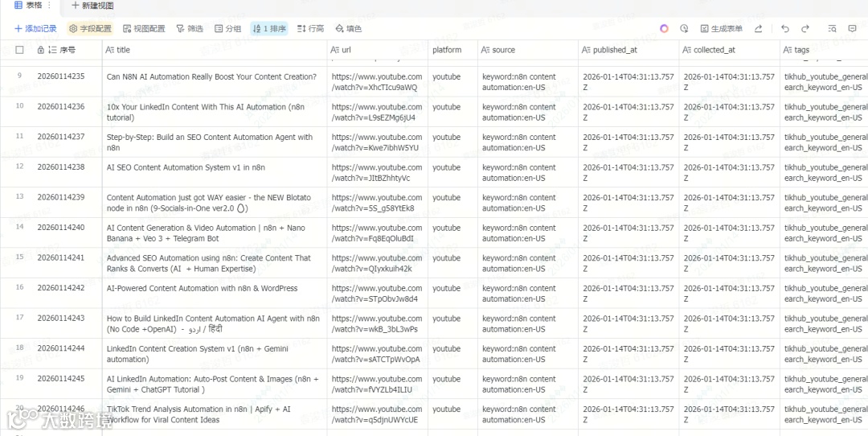Image resolution: width=868 pixels, height=436 pixels.
Task: Select title 'Step-by-Step: Build an SEO Content'
Action: [209, 142]
